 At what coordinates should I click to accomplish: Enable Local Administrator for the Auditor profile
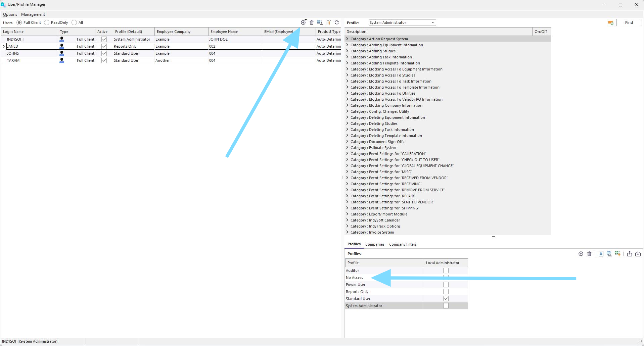tap(446, 270)
